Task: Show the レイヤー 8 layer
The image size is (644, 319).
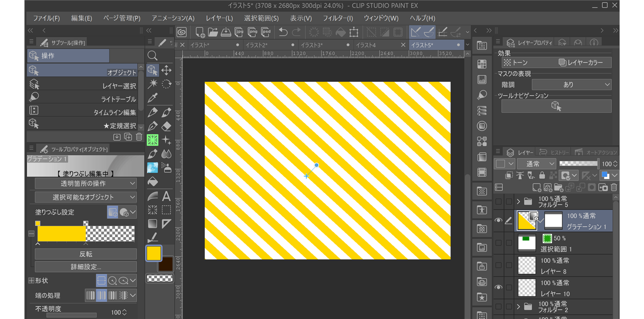Action: 498,265
